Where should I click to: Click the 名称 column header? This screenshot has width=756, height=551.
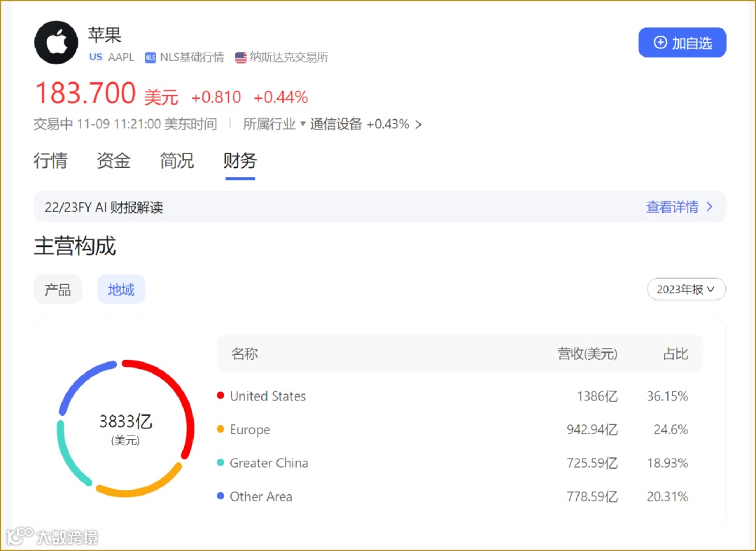[x=244, y=354]
